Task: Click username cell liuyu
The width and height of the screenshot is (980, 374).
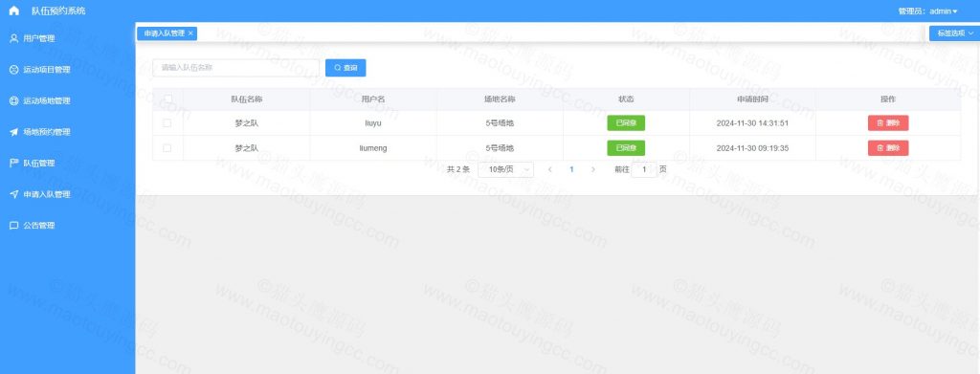Action: 373,123
